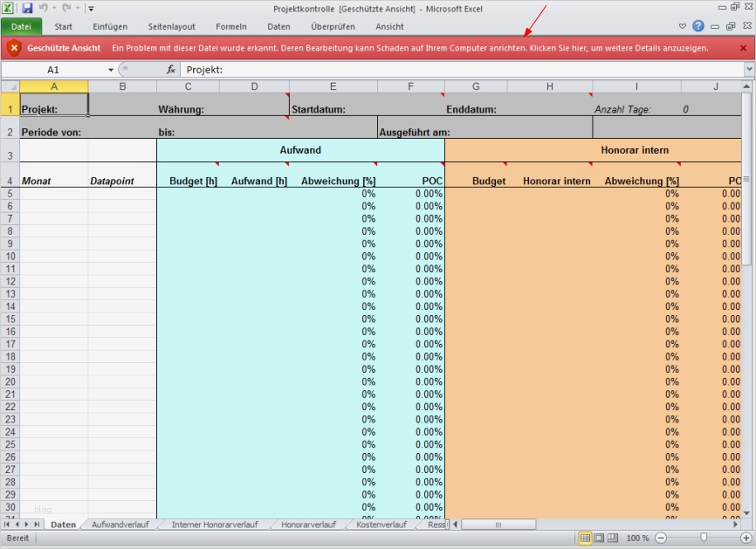Select row header 12

(10, 281)
